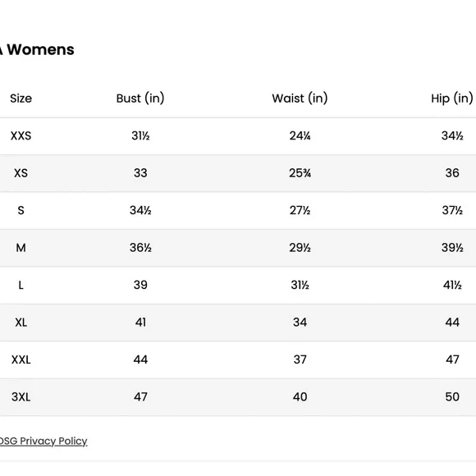Select the Size column header

click(21, 98)
